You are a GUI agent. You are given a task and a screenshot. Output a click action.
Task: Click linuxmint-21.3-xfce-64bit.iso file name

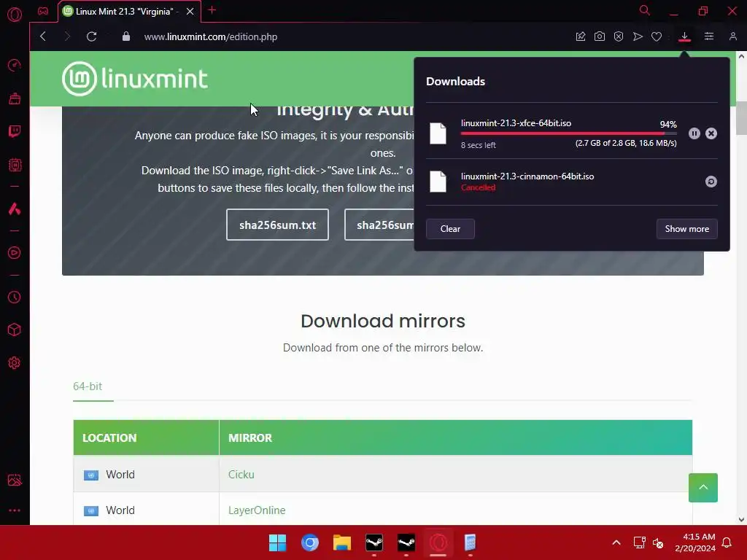pyautogui.click(x=516, y=122)
